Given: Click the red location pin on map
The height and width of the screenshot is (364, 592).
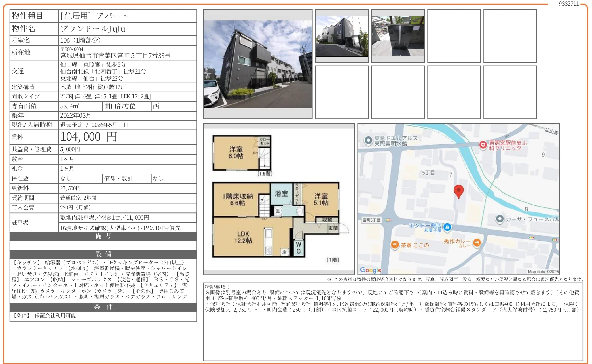Looking at the screenshot, I should tap(458, 191).
